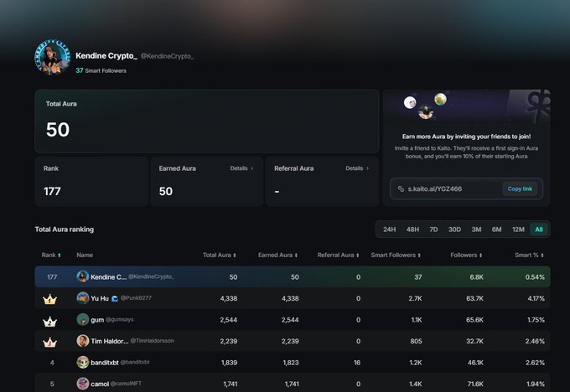Click the Total Aura ranking heading

click(65, 230)
